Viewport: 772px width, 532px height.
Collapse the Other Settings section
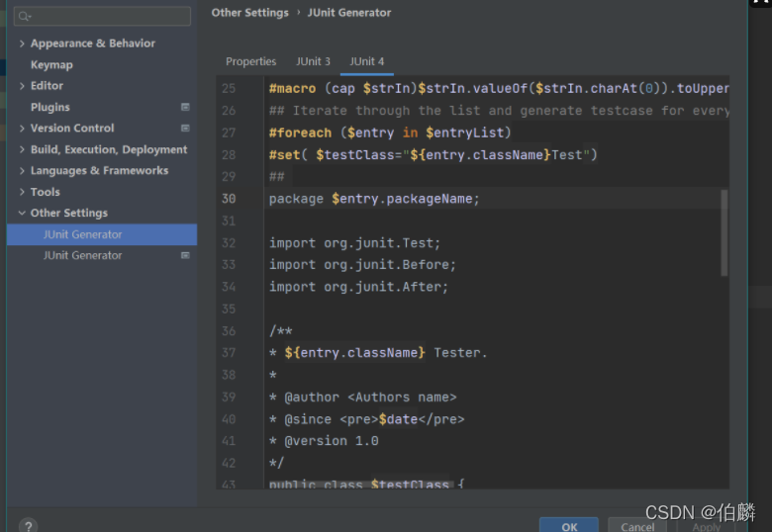pyautogui.click(x=22, y=213)
